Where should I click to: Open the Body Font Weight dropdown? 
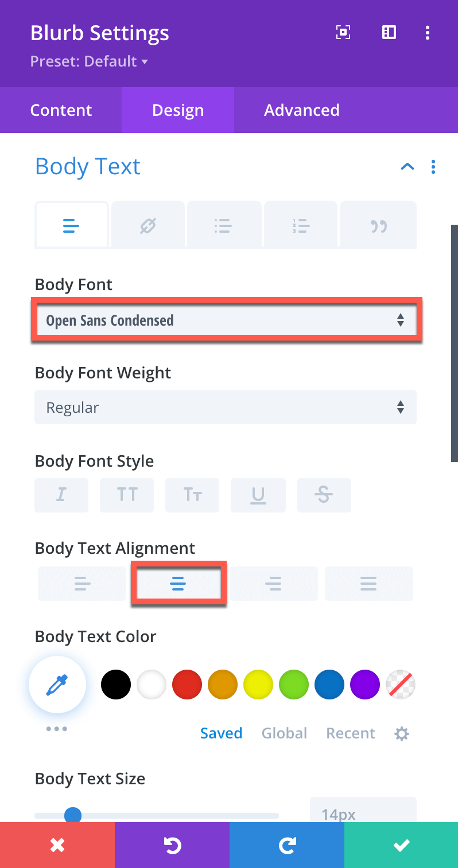click(226, 408)
